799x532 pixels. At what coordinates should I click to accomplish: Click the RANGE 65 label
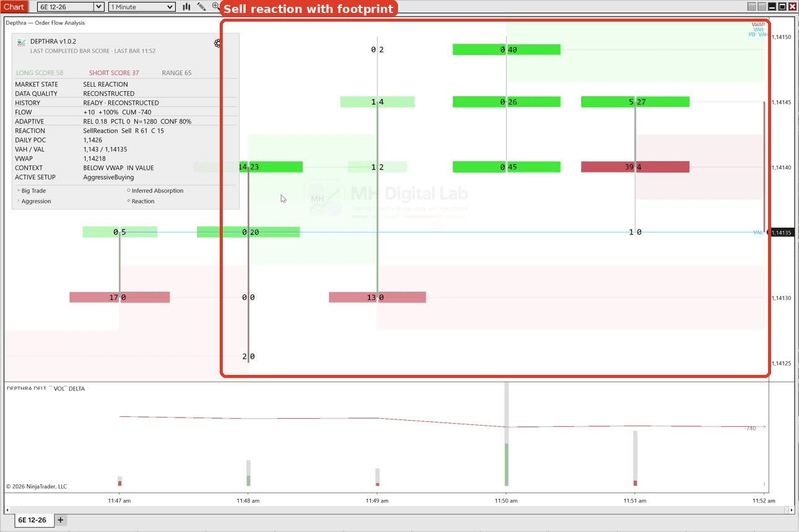[177, 73]
